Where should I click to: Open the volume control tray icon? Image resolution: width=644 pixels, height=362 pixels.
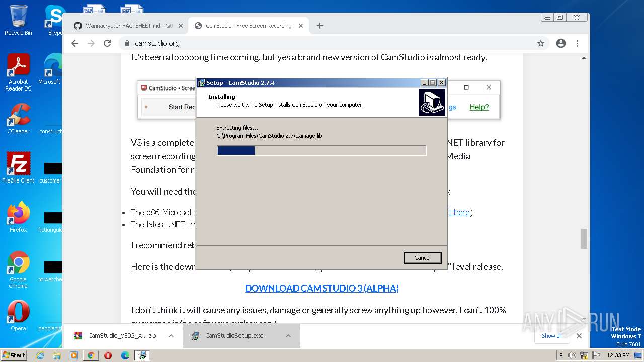pos(572,355)
